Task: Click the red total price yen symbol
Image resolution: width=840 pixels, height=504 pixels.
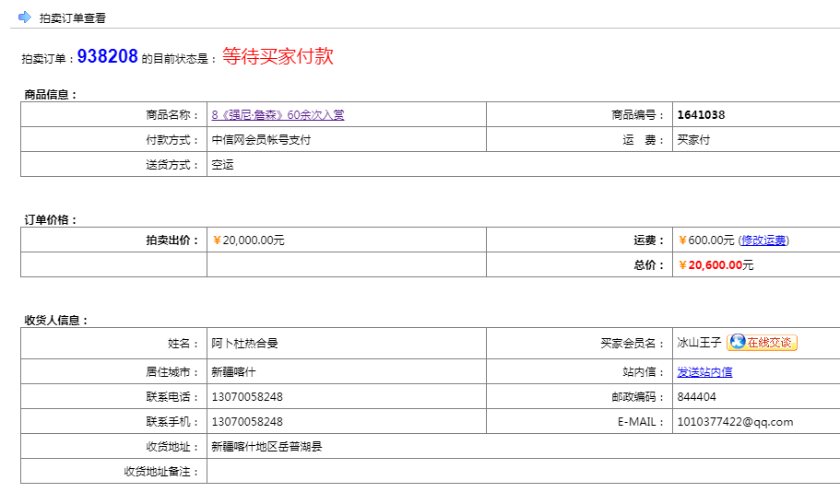Action: pyautogui.click(x=682, y=265)
